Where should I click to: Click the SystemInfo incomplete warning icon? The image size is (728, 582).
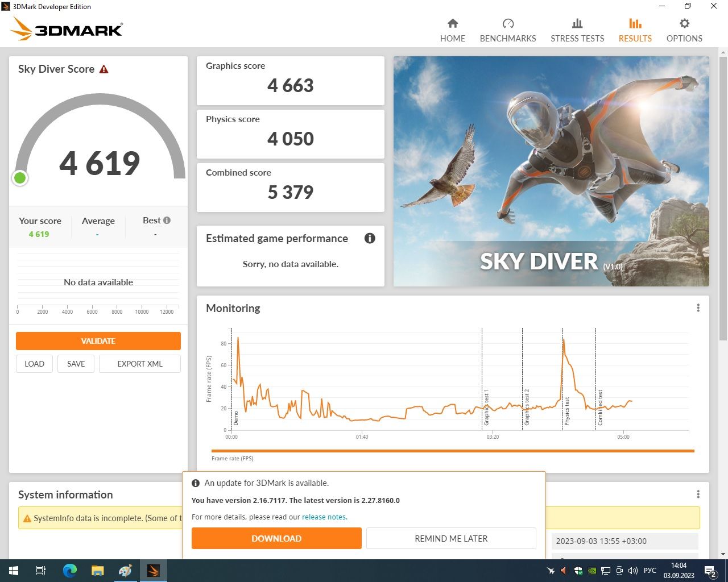coord(27,518)
